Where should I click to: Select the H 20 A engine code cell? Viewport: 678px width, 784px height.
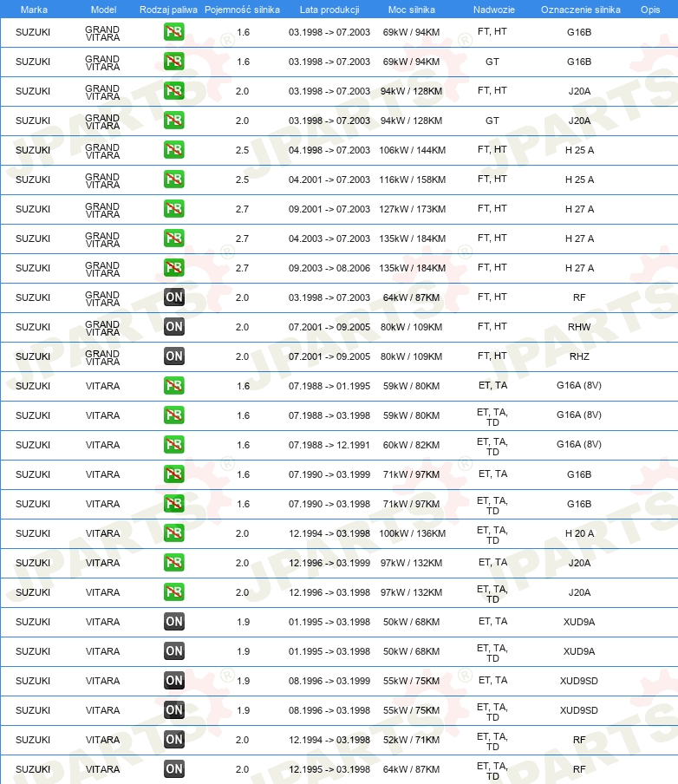click(579, 533)
